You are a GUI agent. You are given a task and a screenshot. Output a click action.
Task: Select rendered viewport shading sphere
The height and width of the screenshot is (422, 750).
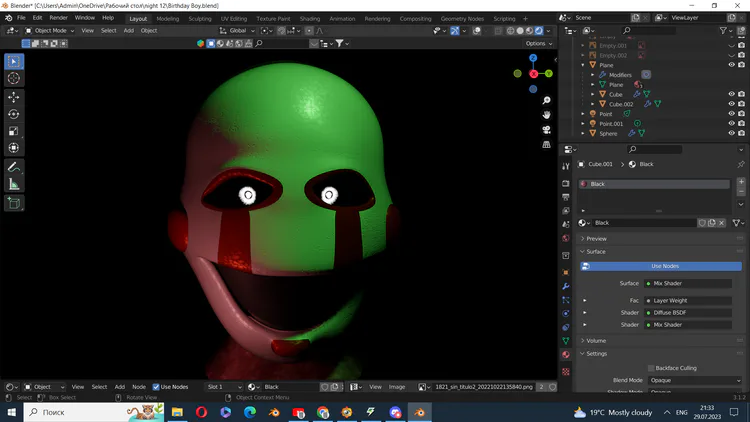[539, 31]
